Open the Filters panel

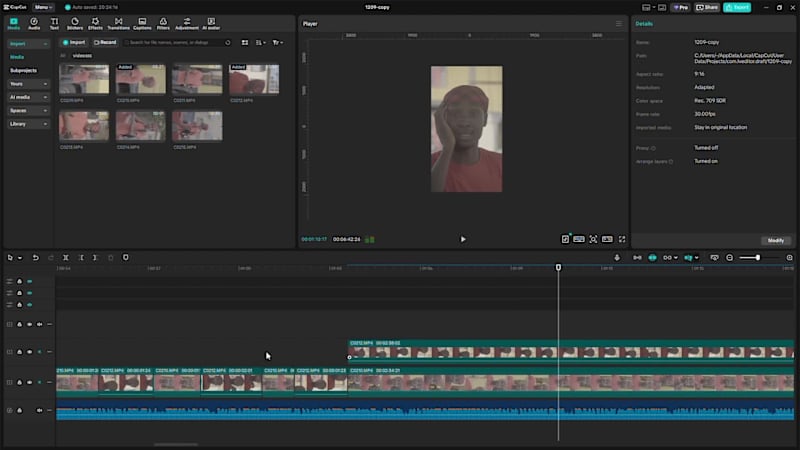(164, 23)
